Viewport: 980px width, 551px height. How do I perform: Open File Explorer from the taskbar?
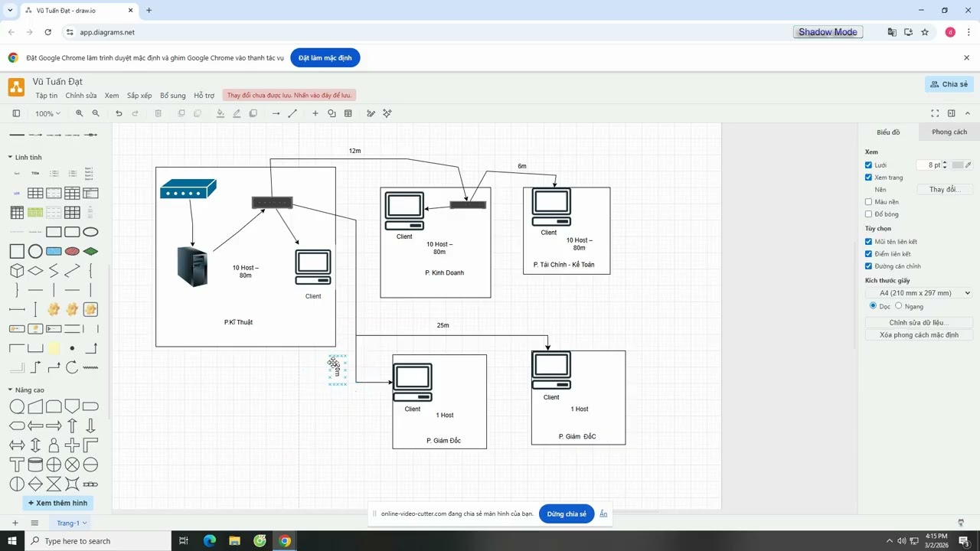235,541
